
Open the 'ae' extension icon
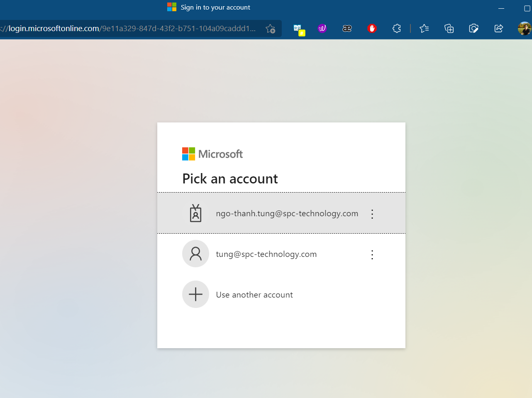coord(347,28)
